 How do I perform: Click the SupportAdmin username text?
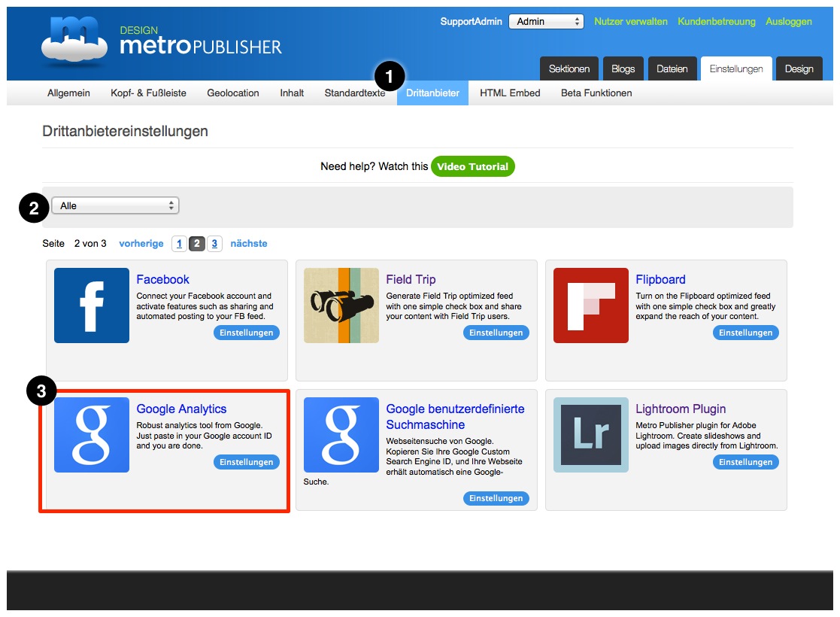[471, 21]
